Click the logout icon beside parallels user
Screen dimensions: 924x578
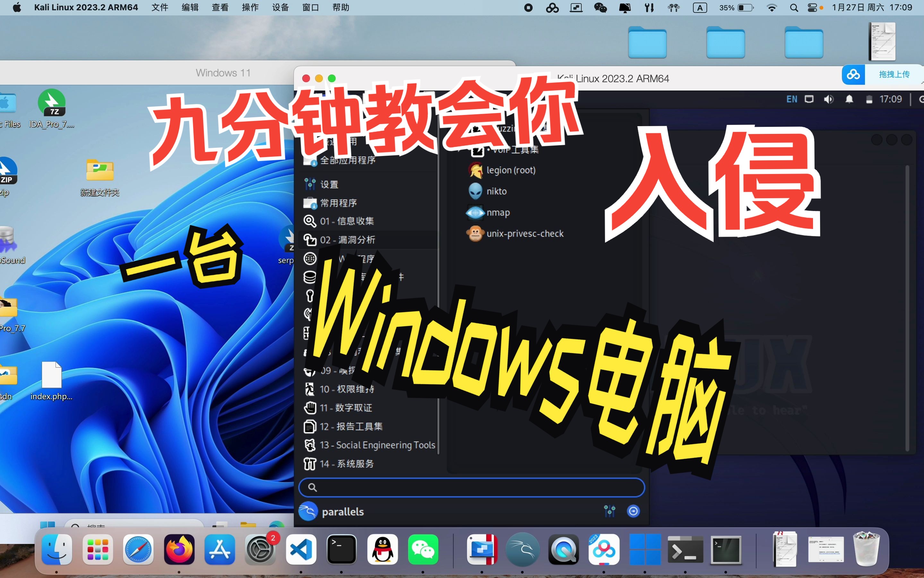click(x=633, y=511)
